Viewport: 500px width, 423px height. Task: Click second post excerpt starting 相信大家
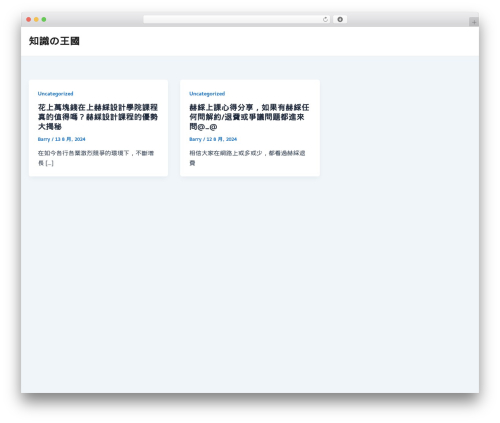pyautogui.click(x=247, y=158)
